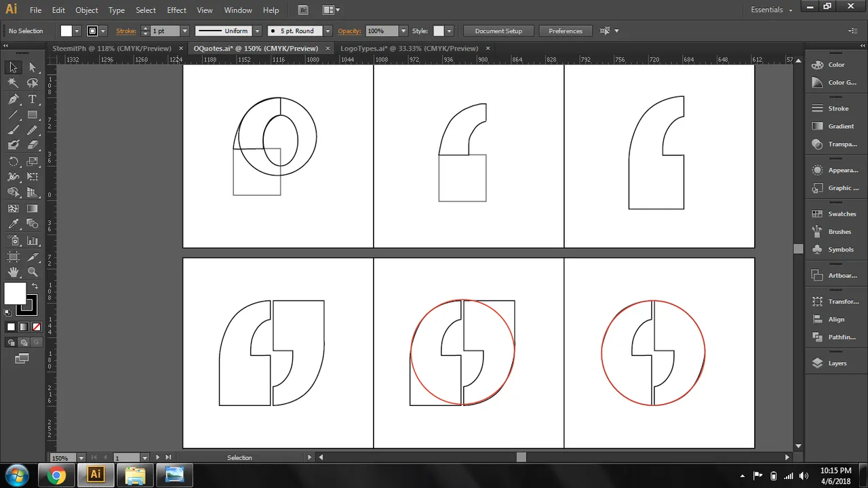Open the Essentials workspace switcher
This screenshot has width=868, height=488.
pos(771,9)
